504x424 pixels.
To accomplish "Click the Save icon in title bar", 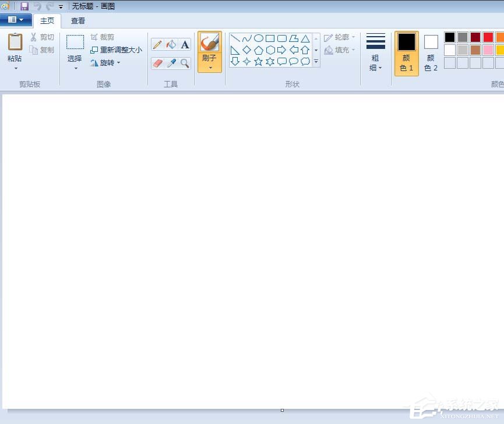I will 24,6.
